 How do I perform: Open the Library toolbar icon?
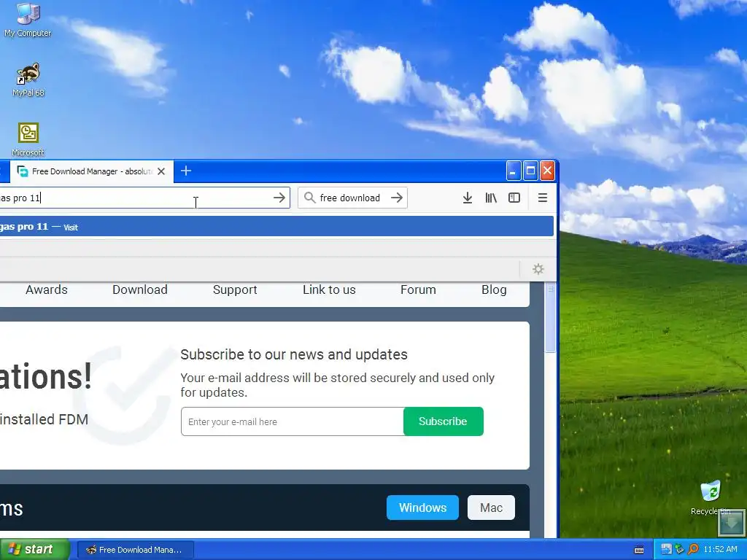pos(491,198)
